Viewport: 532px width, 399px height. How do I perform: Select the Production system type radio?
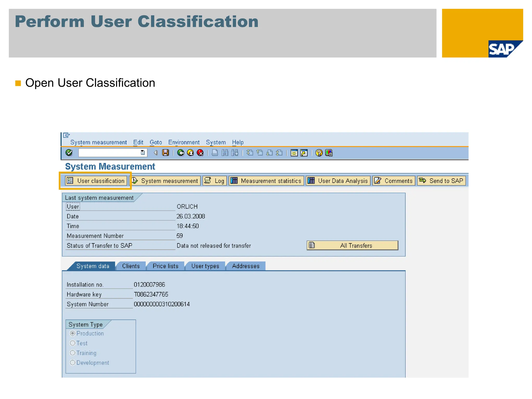73,333
